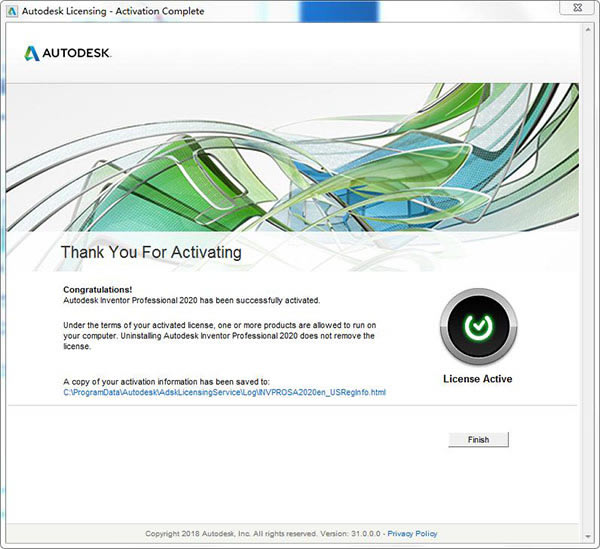Click the license terms paragraph text
Viewport: 600px width, 549px height.
218,336
